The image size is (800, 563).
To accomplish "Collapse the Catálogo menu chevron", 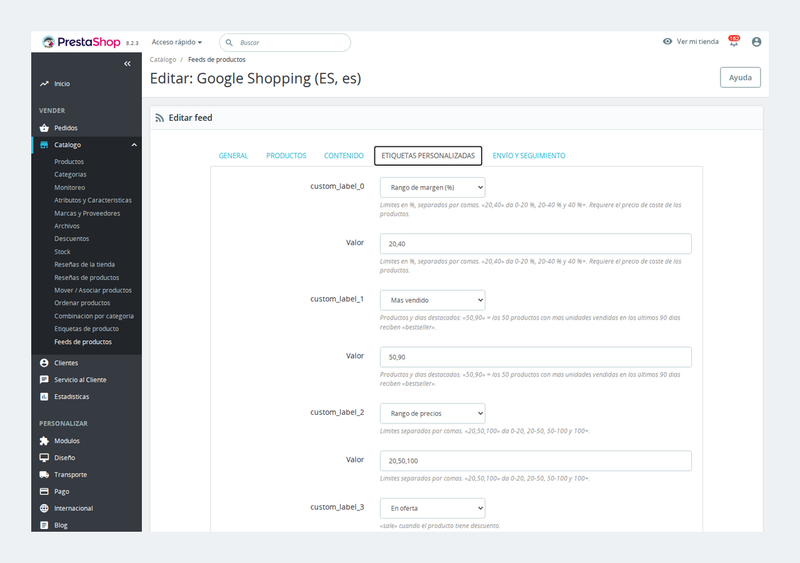I will pos(134,145).
